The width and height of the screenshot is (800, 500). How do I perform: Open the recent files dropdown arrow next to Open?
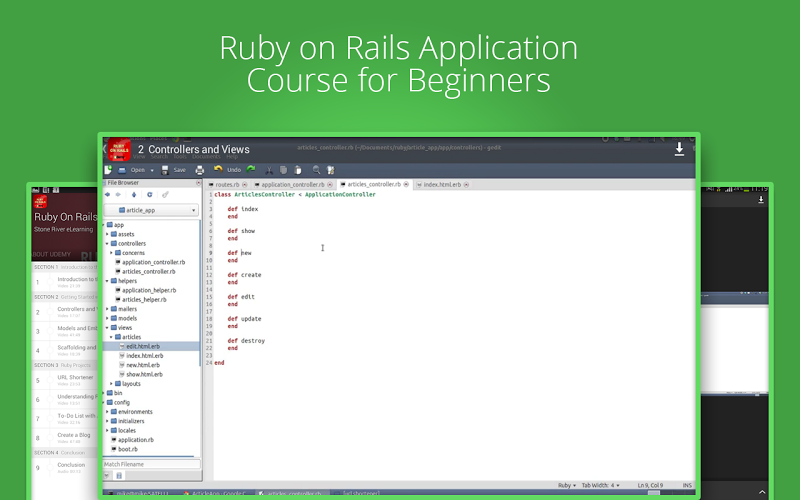pyautogui.click(x=152, y=170)
